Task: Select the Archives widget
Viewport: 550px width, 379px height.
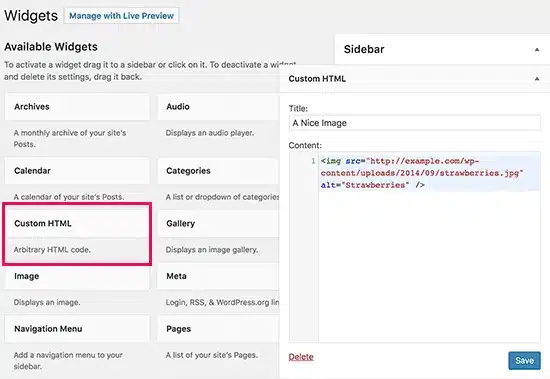Action: [x=77, y=107]
